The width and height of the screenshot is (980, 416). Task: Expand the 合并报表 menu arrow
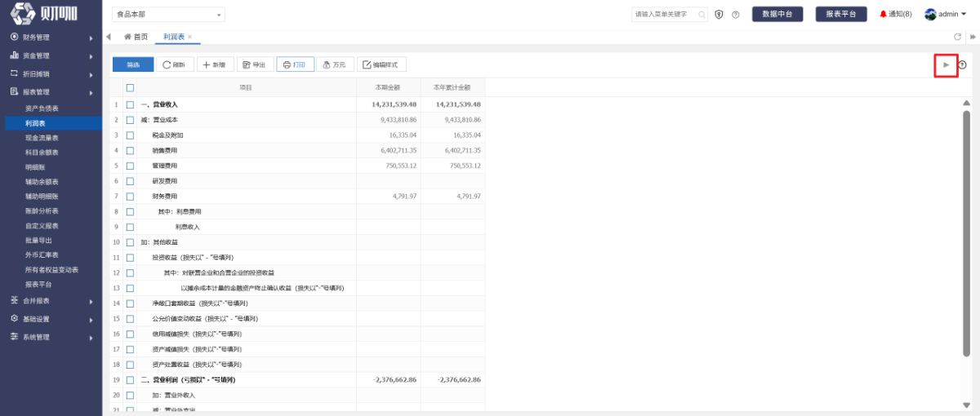pyautogui.click(x=91, y=300)
